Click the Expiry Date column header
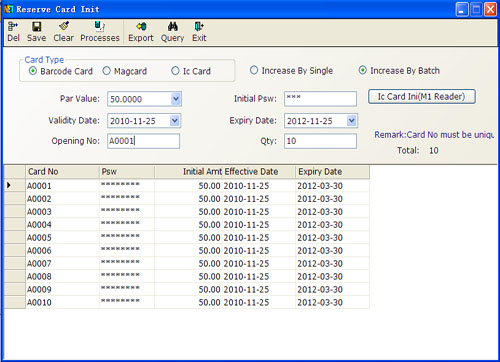 point(332,172)
